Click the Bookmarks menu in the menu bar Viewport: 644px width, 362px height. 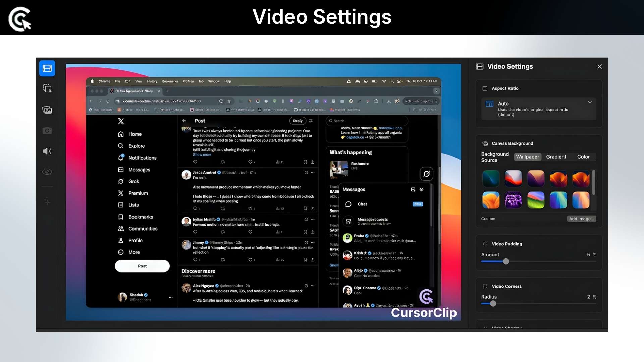[x=170, y=81]
